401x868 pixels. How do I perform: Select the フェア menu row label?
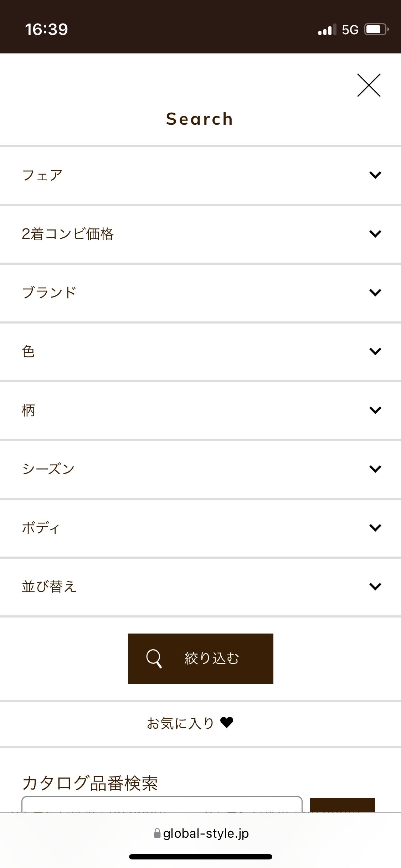coord(42,175)
